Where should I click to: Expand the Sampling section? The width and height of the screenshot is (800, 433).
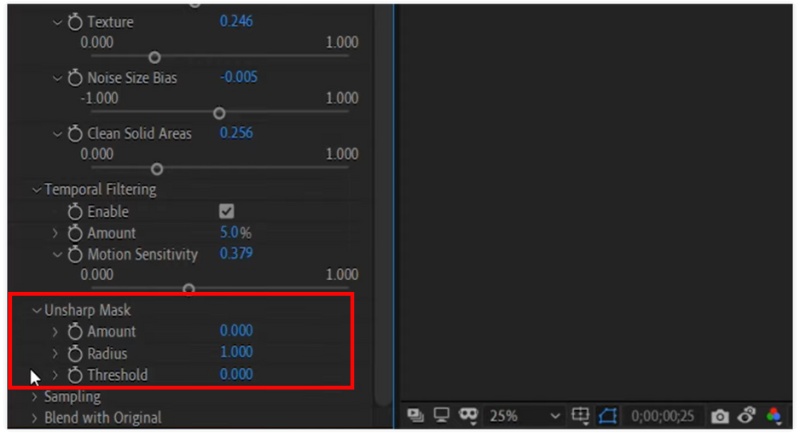[36, 397]
